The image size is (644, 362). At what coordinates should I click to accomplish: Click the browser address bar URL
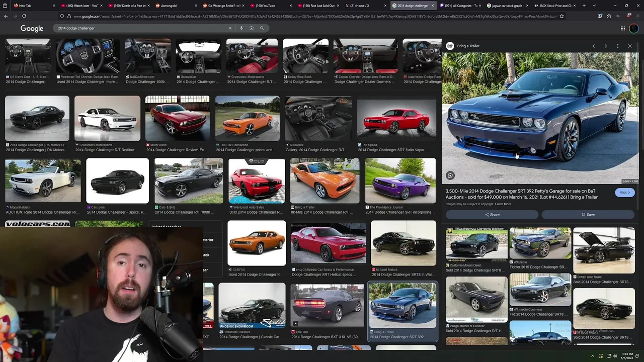[314, 16]
